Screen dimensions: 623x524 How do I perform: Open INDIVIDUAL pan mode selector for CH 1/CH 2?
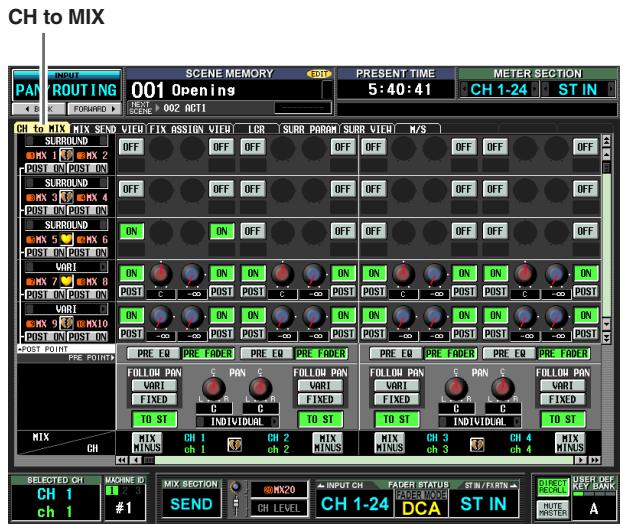pos(237,422)
